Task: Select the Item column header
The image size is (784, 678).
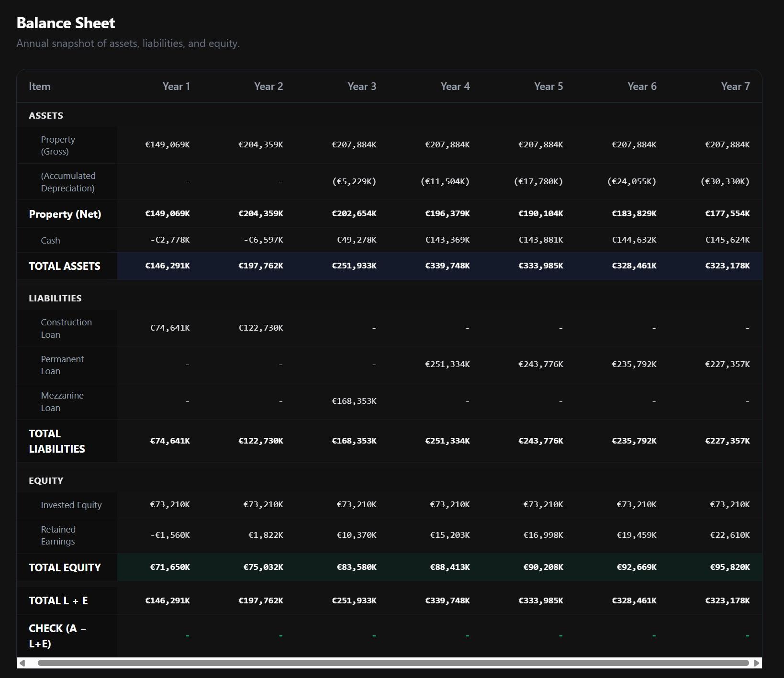Action: coord(39,87)
